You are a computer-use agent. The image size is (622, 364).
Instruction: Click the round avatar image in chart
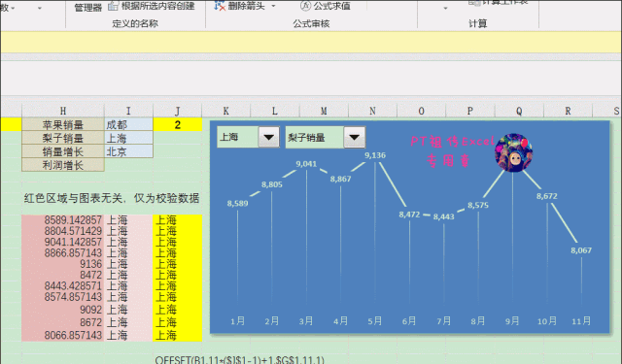click(x=513, y=153)
